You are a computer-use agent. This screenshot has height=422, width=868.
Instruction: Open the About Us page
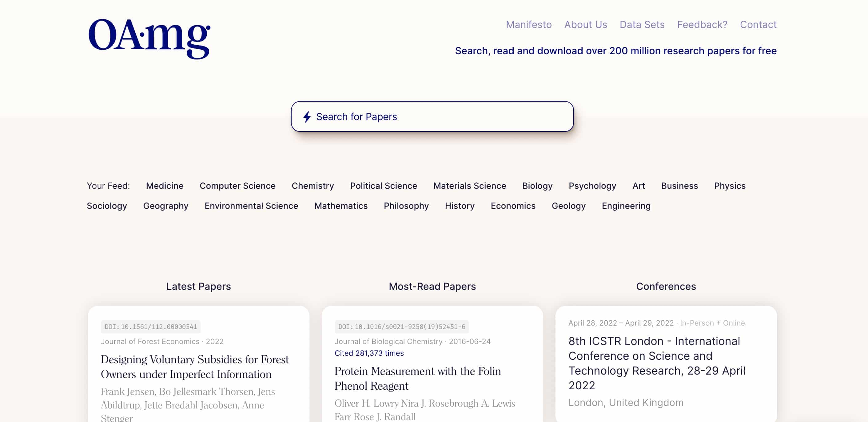586,24
